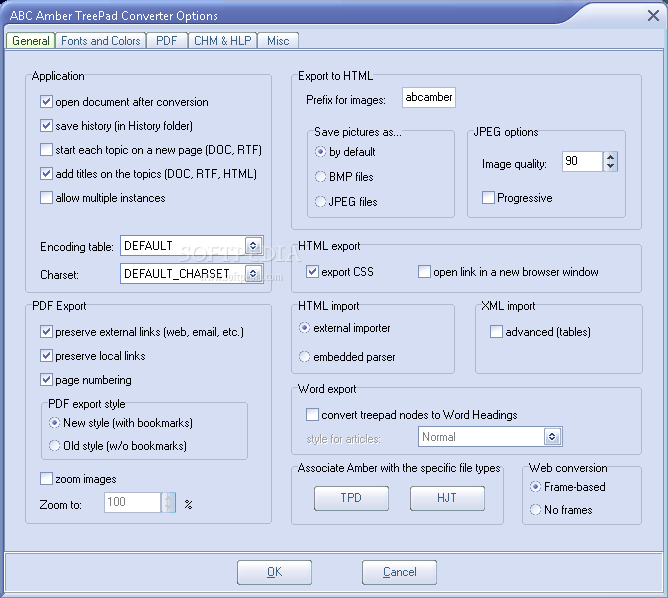This screenshot has width=668, height=598.
Task: Increase Image quality with up arrow
Action: tap(610, 157)
